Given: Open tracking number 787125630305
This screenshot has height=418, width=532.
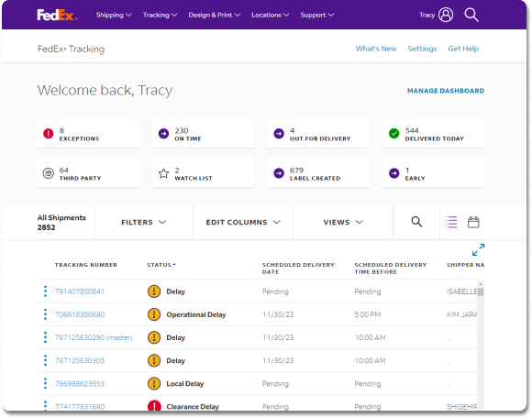Looking at the screenshot, I should coord(80,360).
